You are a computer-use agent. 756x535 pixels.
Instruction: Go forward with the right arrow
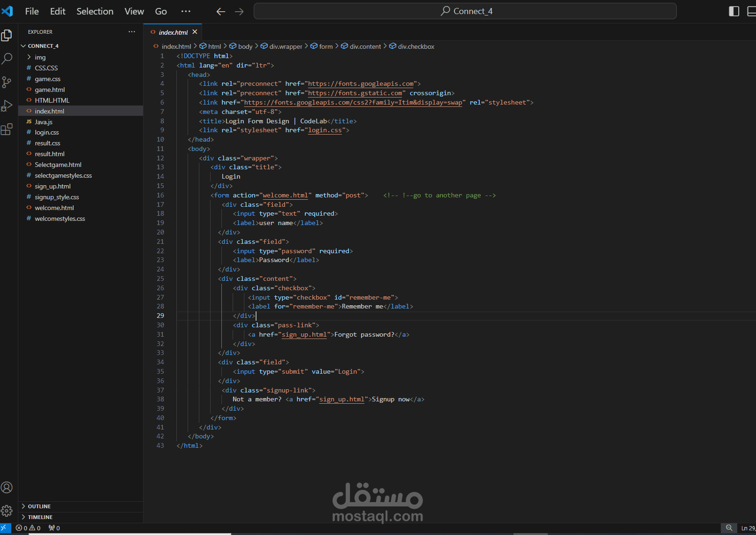coord(239,11)
